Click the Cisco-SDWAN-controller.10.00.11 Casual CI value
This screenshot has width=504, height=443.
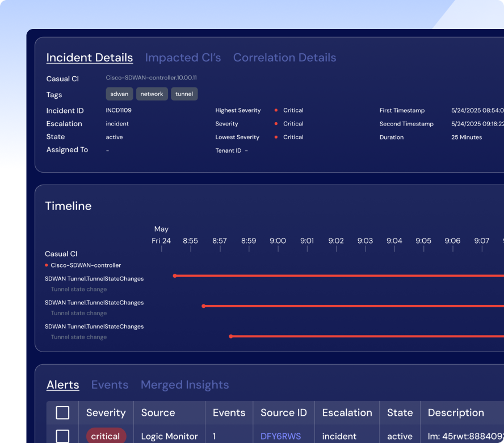point(152,78)
